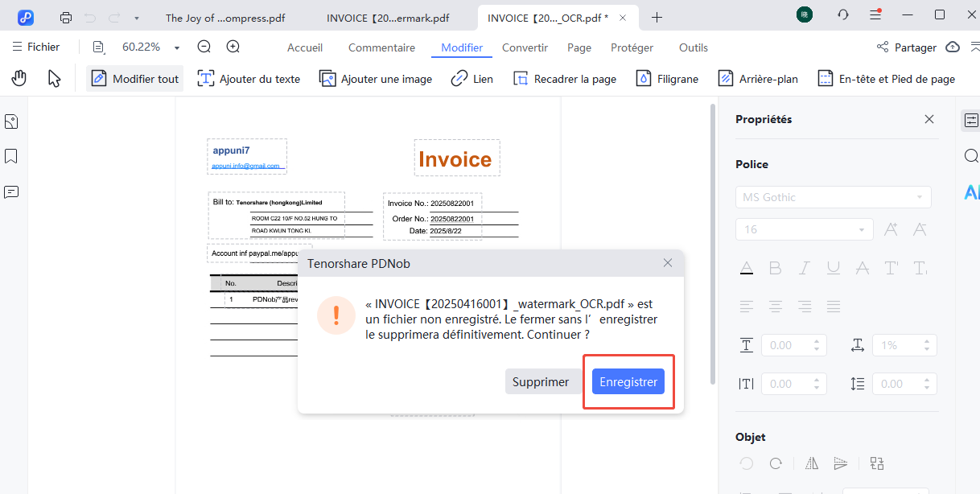980x494 pixels.
Task: Open the bookmarks panel icon
Action: point(10,155)
